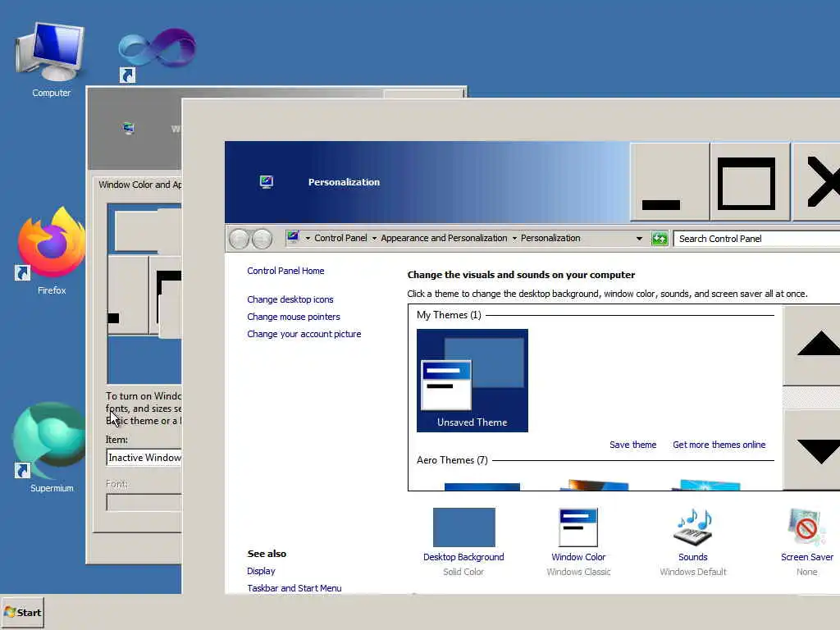Click Get more themes online link
The width and height of the screenshot is (840, 630).
pyautogui.click(x=719, y=445)
